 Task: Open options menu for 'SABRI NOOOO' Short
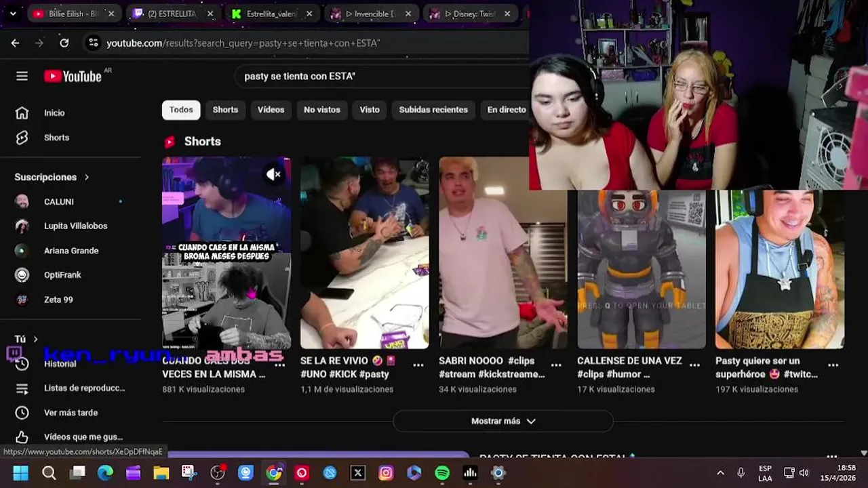(x=557, y=365)
